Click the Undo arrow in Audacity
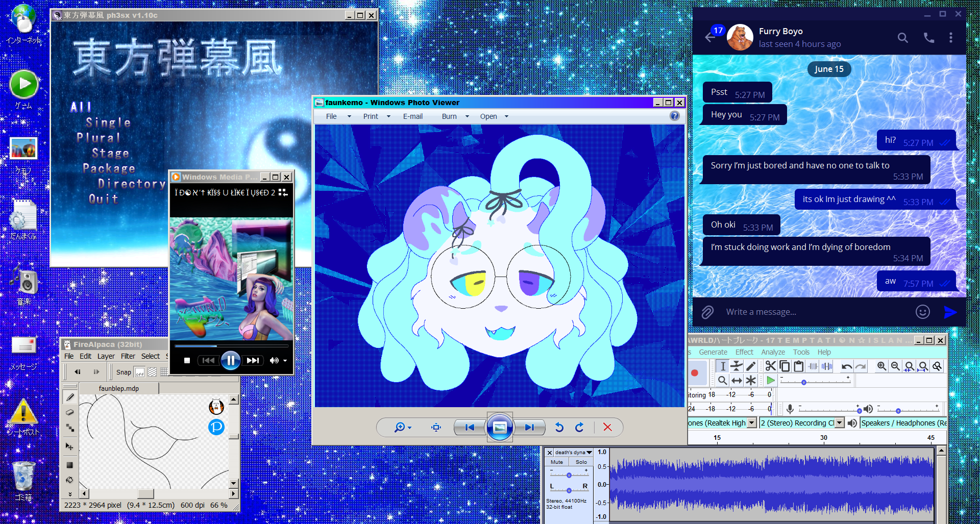This screenshot has width=980, height=524. coord(847,366)
